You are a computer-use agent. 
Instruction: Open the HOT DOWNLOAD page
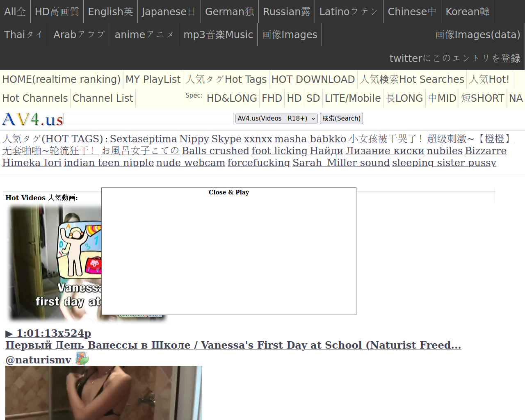(x=313, y=79)
